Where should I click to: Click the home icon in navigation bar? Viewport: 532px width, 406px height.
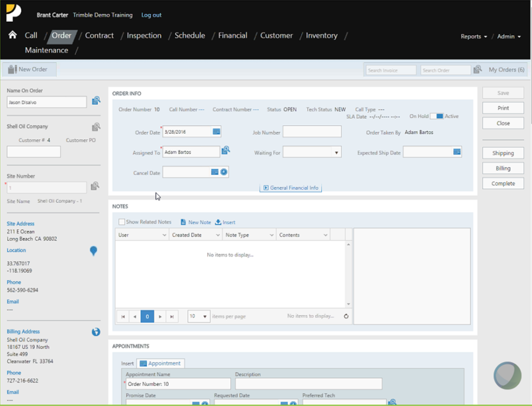(13, 35)
